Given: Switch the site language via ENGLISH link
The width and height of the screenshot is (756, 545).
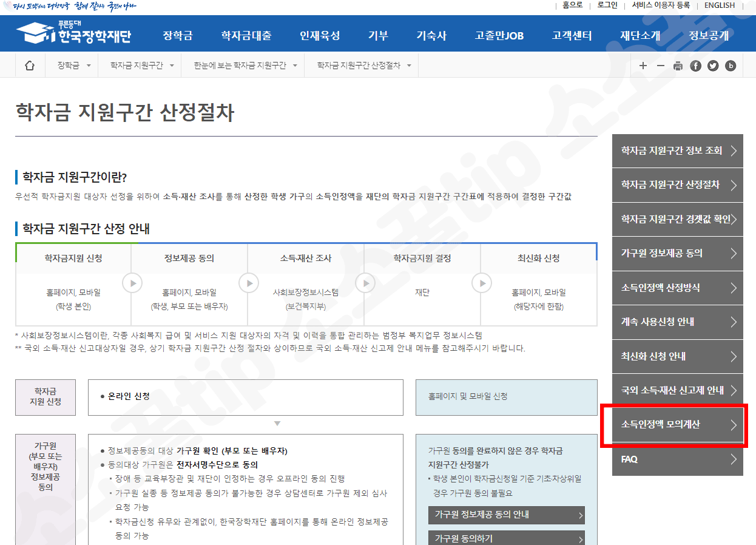Looking at the screenshot, I should coord(719,5).
